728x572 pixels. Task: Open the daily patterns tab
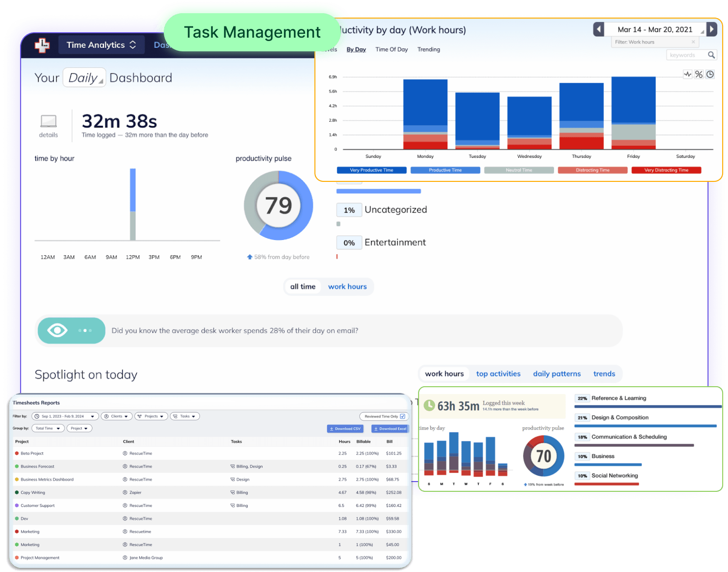click(557, 374)
